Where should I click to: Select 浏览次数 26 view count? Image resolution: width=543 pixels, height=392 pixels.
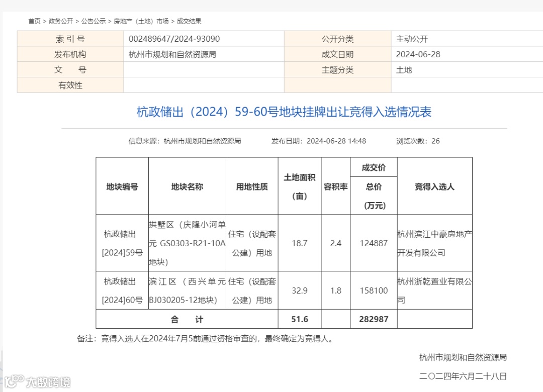pos(418,141)
